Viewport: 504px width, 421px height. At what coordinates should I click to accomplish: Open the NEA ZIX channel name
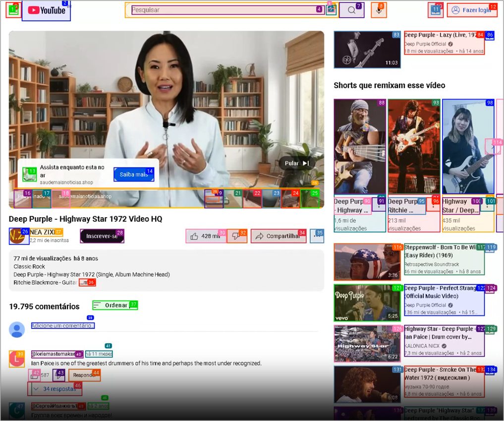tap(46, 232)
